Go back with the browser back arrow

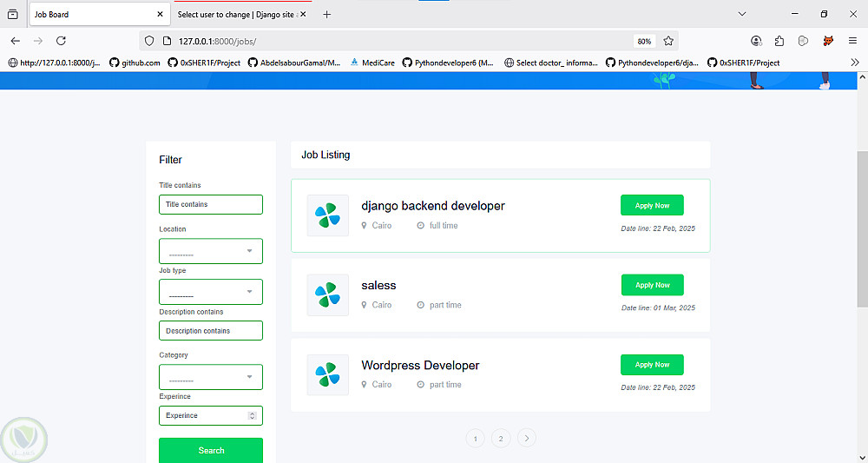pos(16,41)
